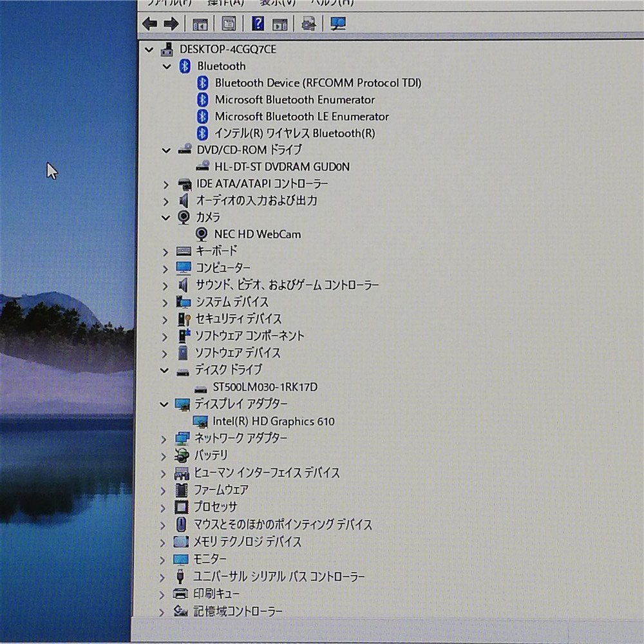Select Microsoft Bluetooth LE Enumerator
644x644 pixels.
301,117
